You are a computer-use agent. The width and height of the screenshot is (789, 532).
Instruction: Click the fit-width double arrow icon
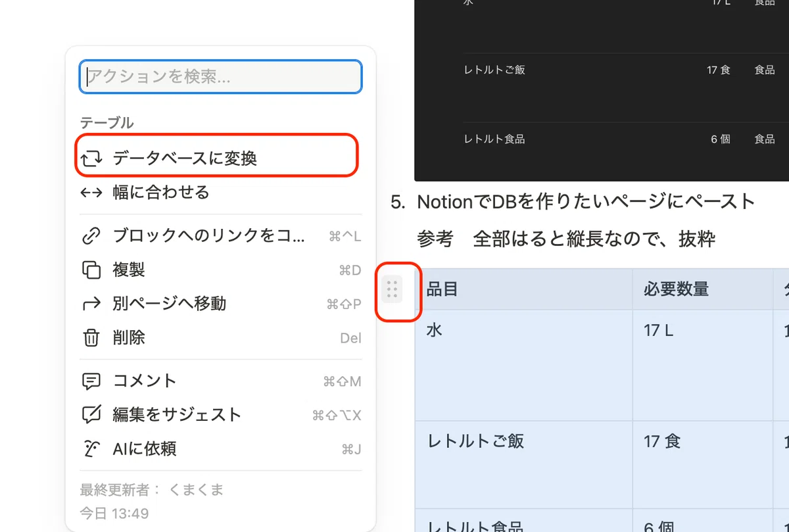coord(91,193)
